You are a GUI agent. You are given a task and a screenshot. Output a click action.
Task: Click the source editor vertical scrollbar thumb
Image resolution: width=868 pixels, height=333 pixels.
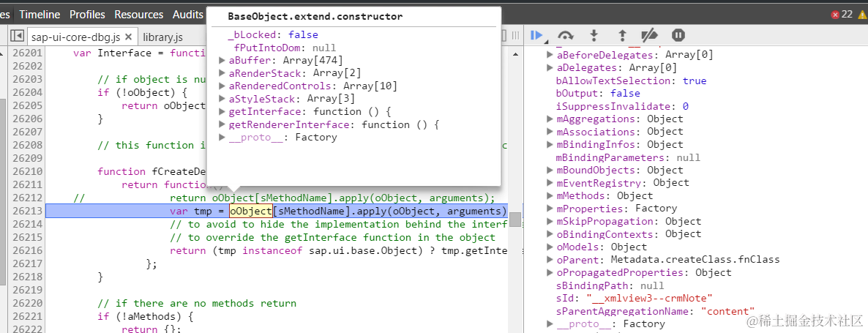point(515,220)
